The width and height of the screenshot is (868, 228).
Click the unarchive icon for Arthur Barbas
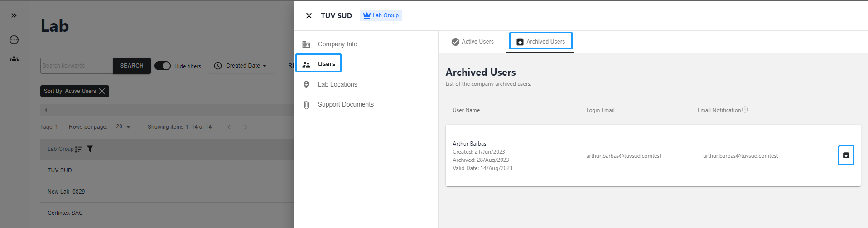[846, 155]
